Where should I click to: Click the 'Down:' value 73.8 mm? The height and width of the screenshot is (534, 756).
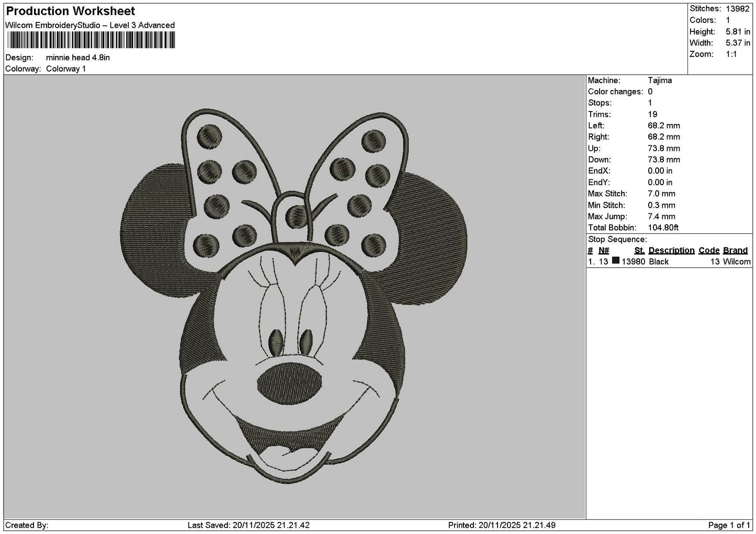coord(664,160)
